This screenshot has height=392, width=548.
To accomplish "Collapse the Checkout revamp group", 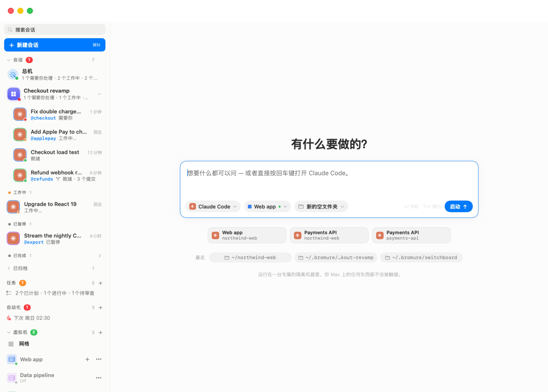I will click(x=99, y=94).
